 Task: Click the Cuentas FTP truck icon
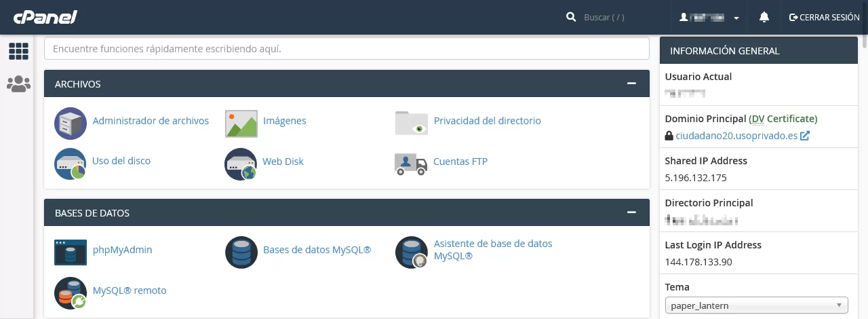[x=411, y=164]
